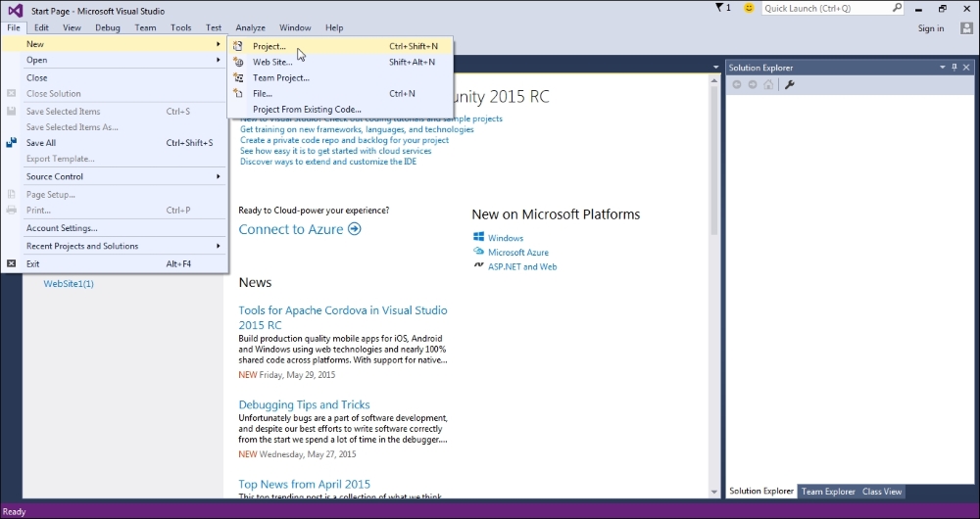Screen dimensions: 980x519
Task: Open the Test menu
Action: click(x=213, y=27)
